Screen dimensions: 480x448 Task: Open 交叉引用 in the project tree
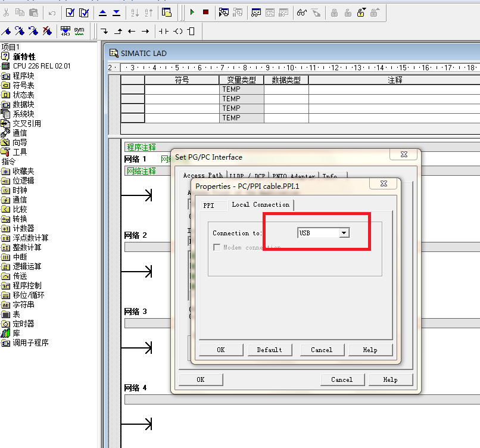click(27, 123)
